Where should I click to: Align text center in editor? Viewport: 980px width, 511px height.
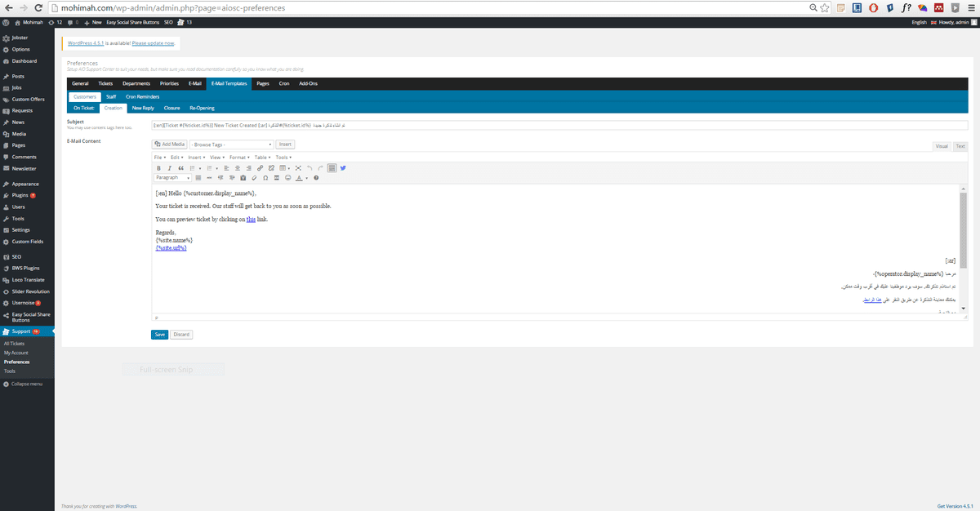tap(238, 168)
